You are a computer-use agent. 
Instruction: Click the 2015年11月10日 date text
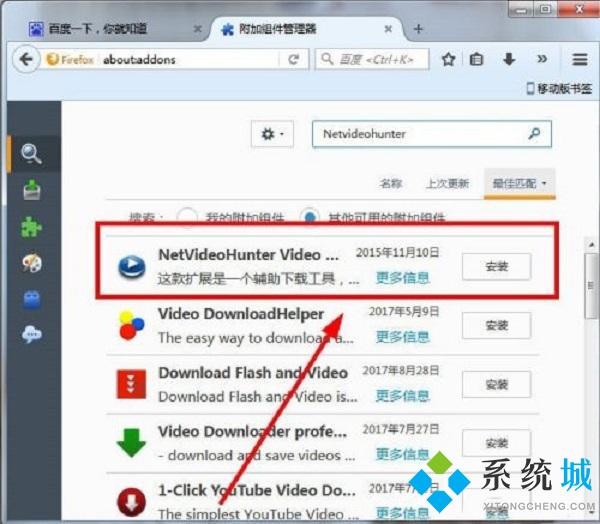tap(397, 253)
